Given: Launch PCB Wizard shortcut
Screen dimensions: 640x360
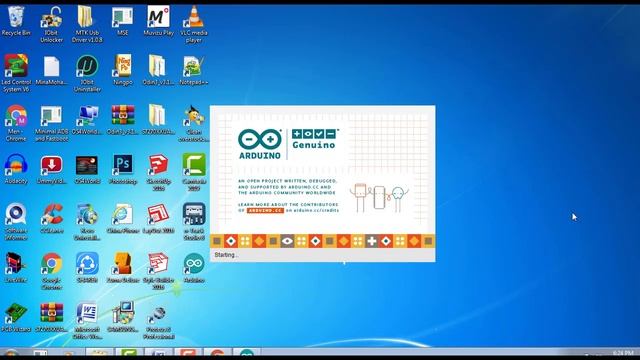Looking at the screenshot, I should (16, 317).
